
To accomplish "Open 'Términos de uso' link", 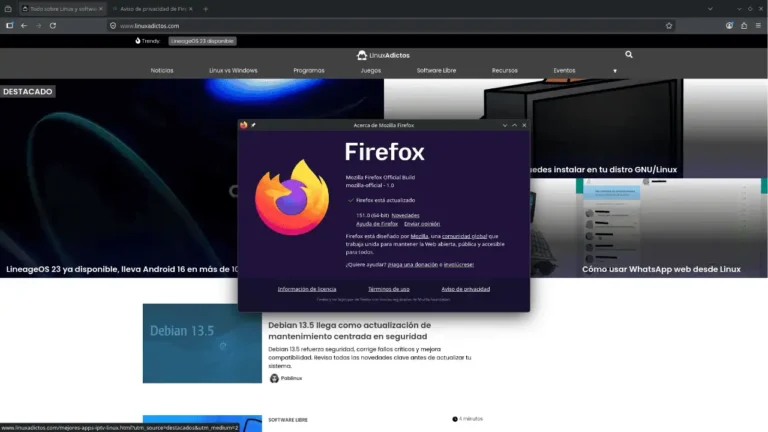I will pos(389,289).
